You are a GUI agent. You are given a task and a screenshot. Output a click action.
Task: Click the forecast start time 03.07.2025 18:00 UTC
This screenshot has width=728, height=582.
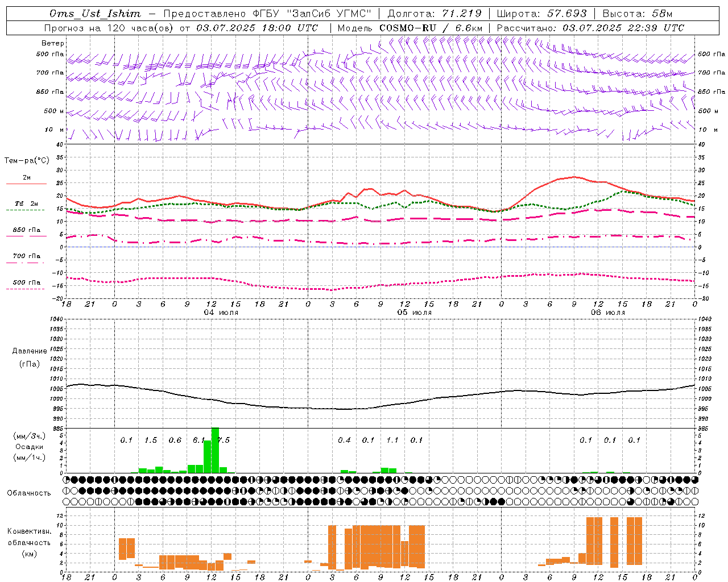coord(257,28)
